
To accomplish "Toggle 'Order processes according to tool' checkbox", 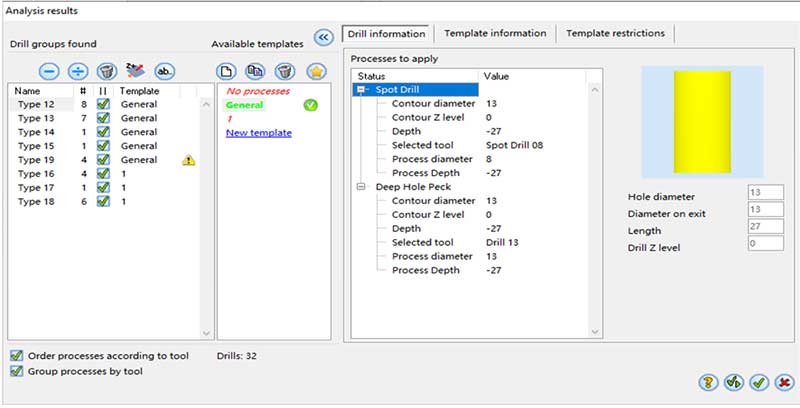I will [15, 355].
